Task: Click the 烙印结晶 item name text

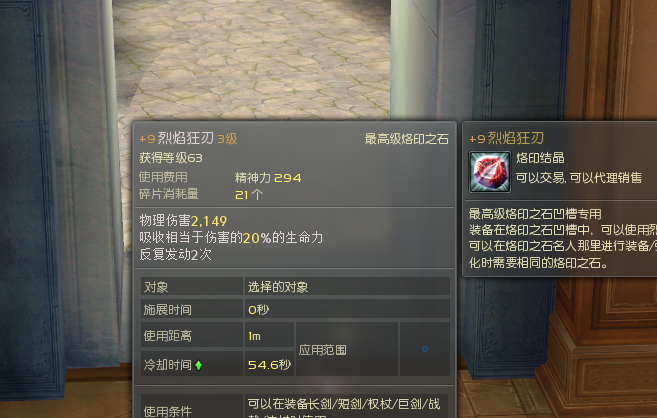Action: pos(540,158)
